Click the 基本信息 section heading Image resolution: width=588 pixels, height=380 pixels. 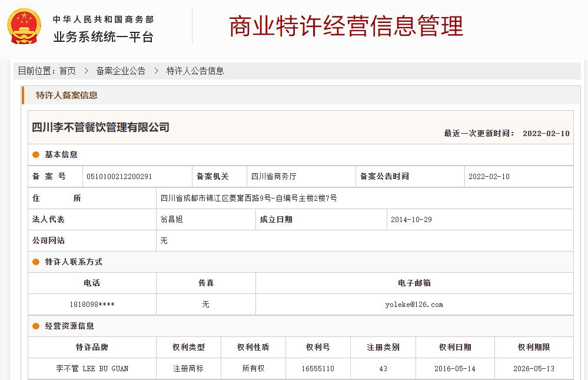pyautogui.click(x=61, y=155)
